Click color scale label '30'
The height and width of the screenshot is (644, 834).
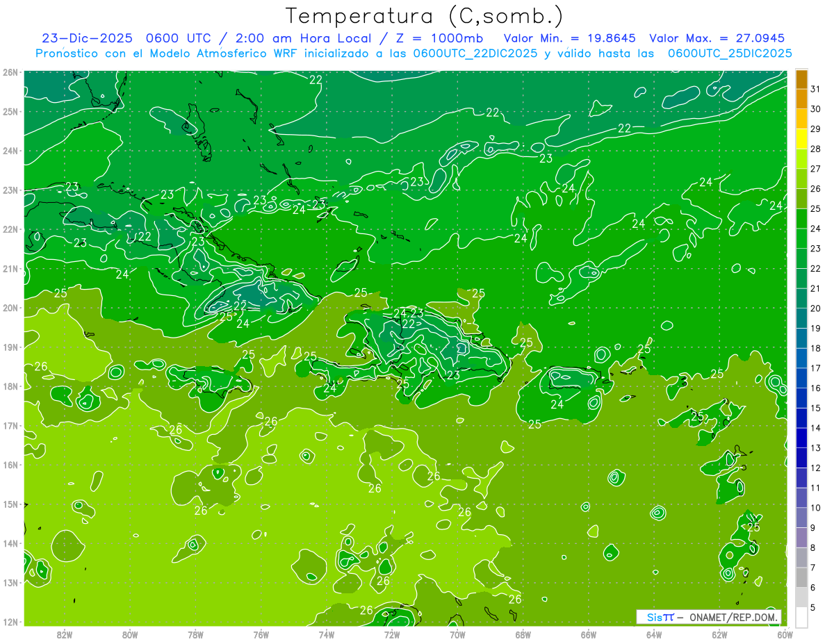coord(815,109)
